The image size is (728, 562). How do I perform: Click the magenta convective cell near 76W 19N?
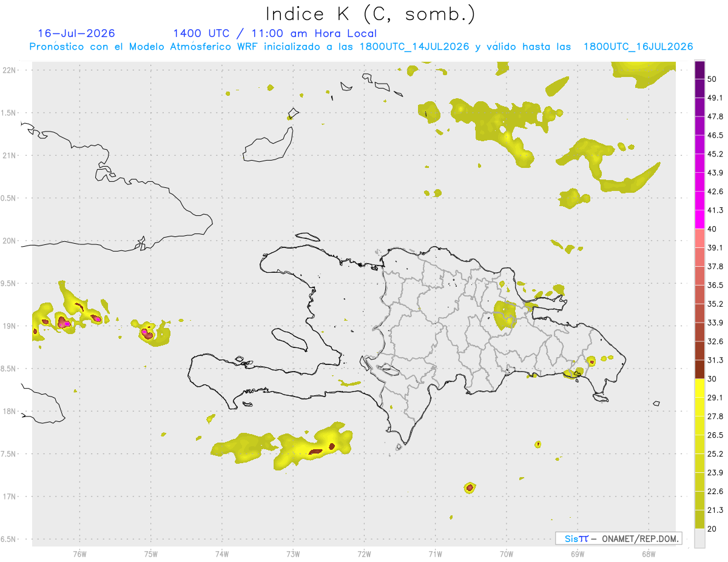click(64, 323)
